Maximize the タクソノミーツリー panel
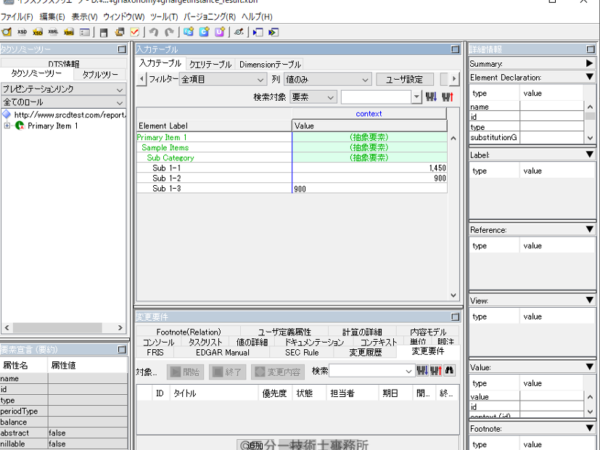 [122, 49]
